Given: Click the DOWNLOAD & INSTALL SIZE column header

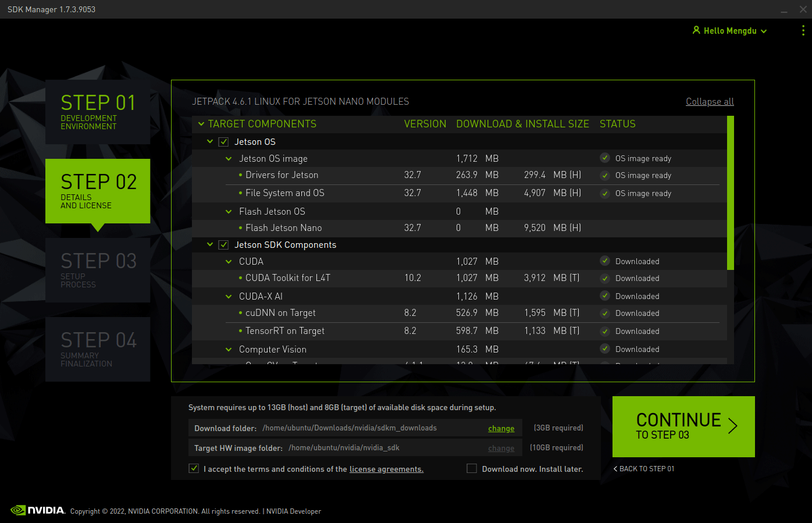Looking at the screenshot, I should click(522, 124).
